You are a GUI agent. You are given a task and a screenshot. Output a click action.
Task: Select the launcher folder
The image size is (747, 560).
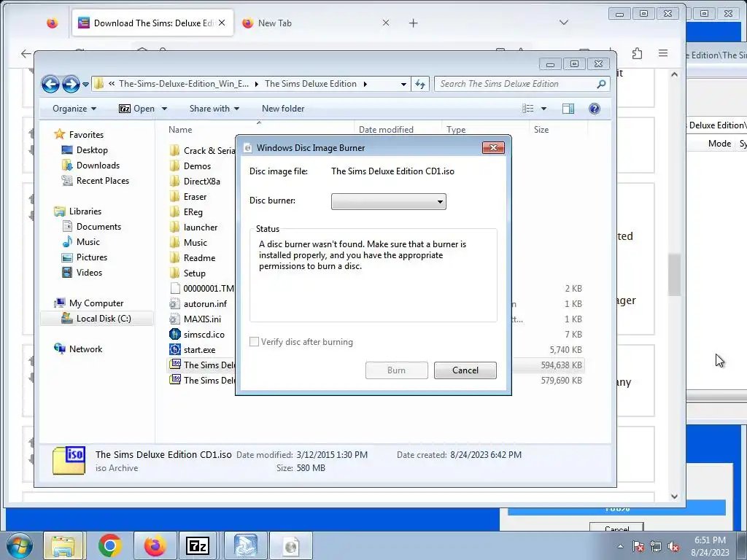pos(200,227)
